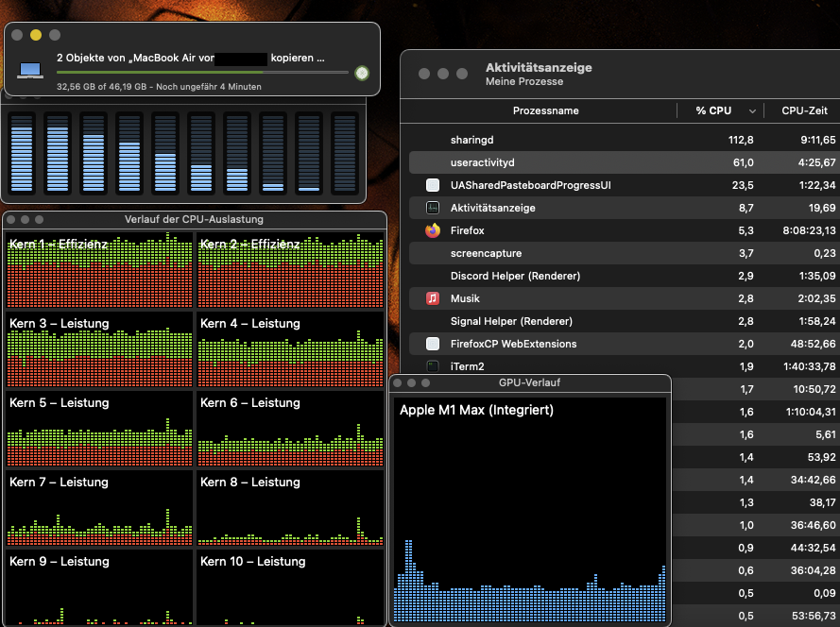This screenshot has height=627, width=840.
Task: Click the GPU-Verlauf window title
Action: click(x=529, y=382)
